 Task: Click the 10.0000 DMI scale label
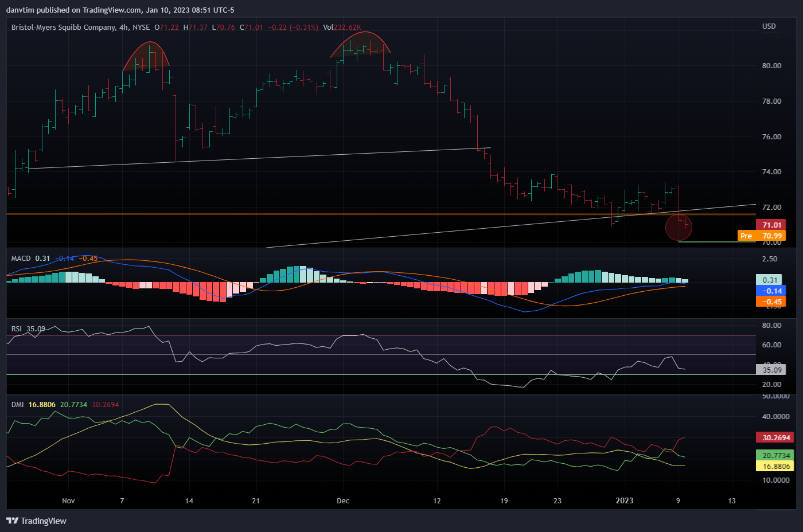coord(776,480)
